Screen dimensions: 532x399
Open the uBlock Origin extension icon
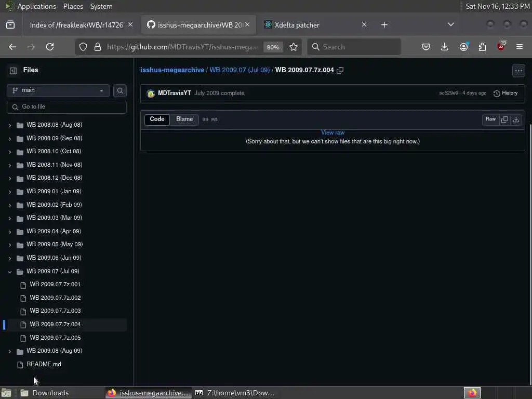tap(501, 47)
